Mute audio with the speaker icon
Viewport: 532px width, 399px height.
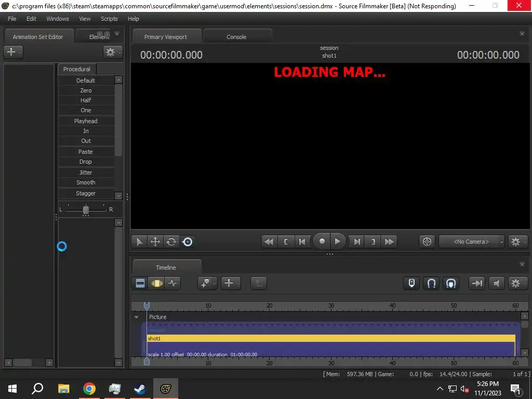coord(496,283)
